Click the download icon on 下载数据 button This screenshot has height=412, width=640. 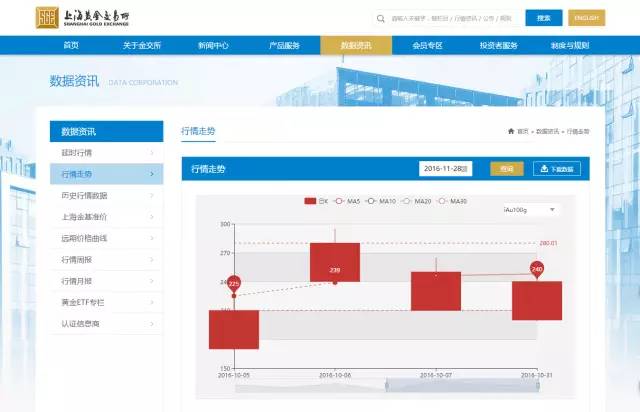544,169
